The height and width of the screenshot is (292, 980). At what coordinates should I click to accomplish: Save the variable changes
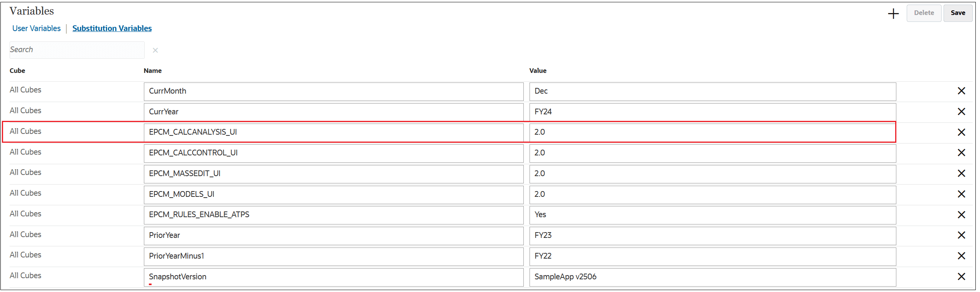(958, 13)
